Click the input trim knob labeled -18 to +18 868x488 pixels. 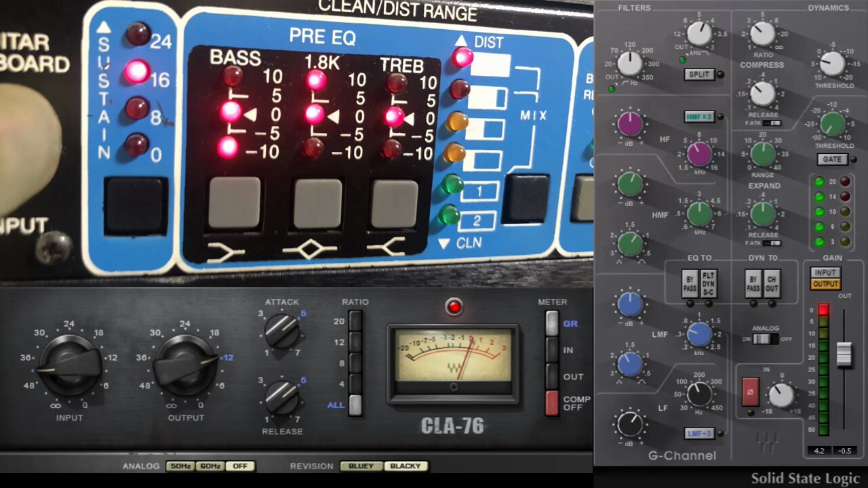pyautogui.click(x=781, y=394)
